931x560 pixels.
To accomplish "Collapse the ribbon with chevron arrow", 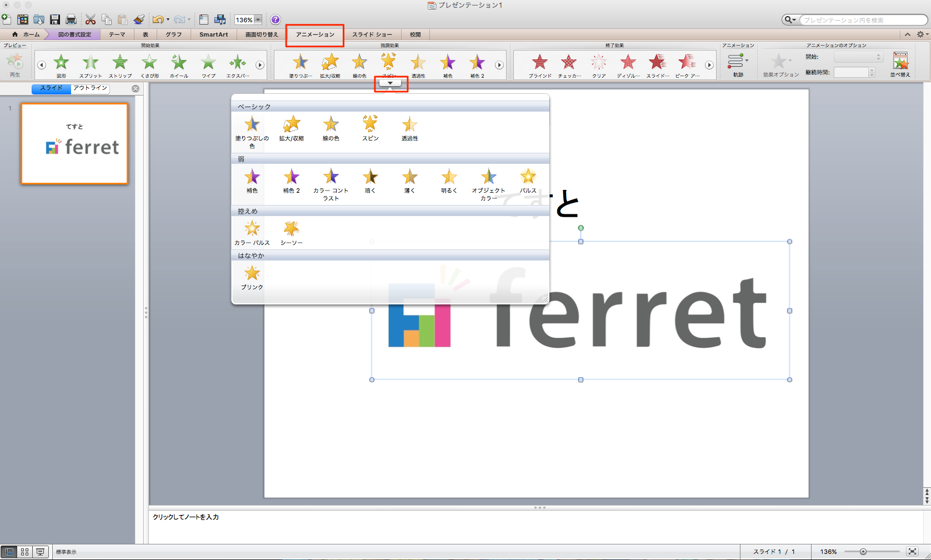I will click(x=908, y=34).
